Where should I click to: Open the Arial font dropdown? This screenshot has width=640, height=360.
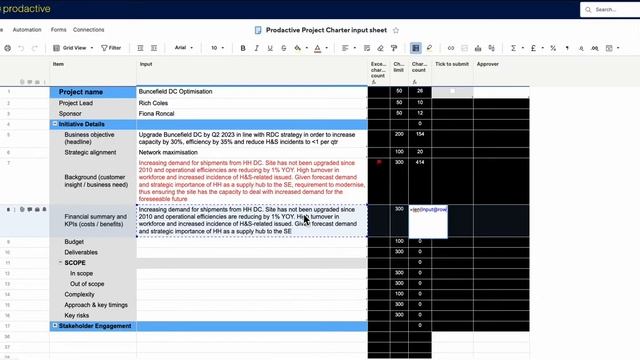point(184,48)
